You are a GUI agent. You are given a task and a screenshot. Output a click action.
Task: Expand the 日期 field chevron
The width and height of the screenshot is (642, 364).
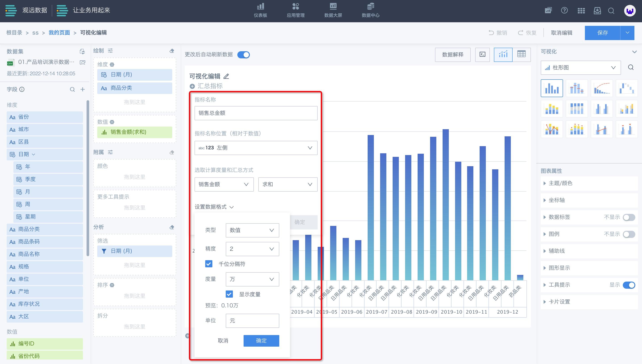point(33,155)
